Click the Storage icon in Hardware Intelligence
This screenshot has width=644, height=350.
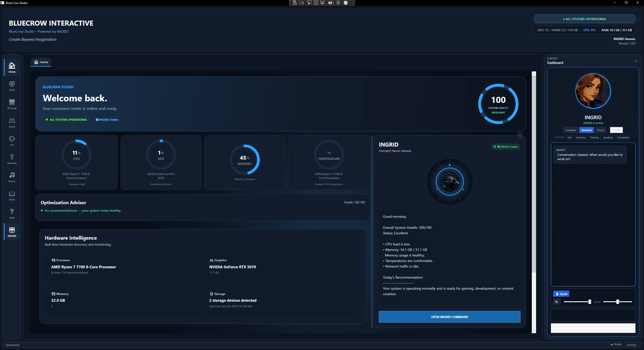coord(211,294)
